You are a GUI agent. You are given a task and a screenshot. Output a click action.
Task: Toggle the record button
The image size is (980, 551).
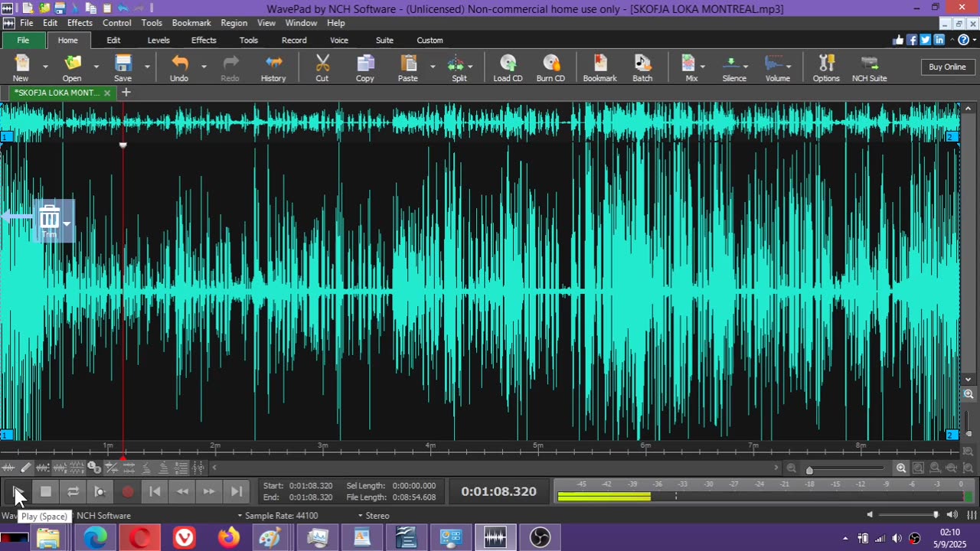128,491
